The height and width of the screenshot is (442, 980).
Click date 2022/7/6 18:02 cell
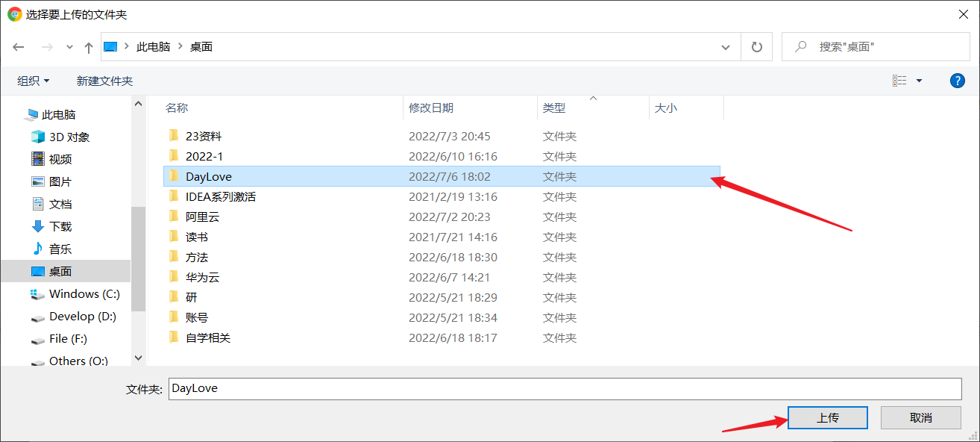(x=450, y=177)
